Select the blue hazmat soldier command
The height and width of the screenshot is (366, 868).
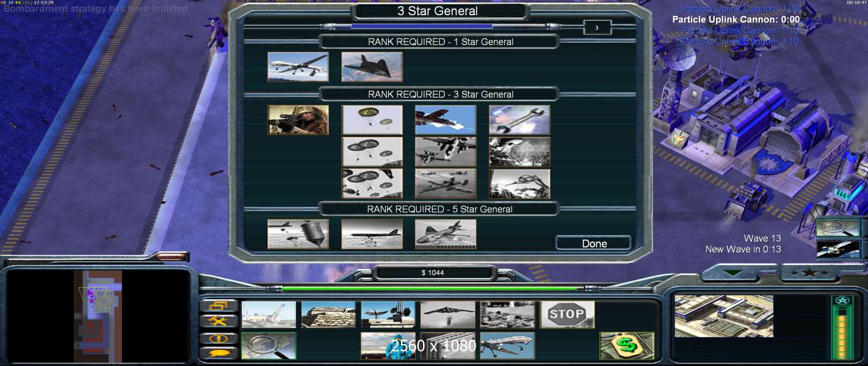coord(388,346)
